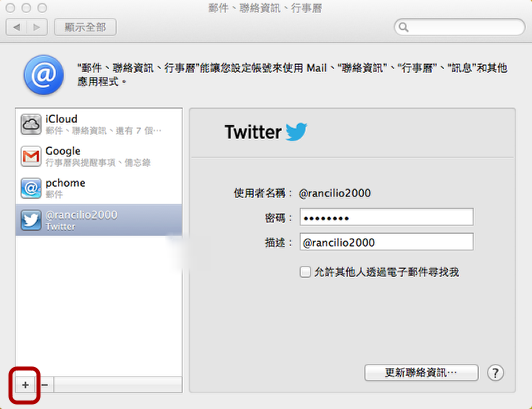Click the toolbar search field

click(459, 27)
